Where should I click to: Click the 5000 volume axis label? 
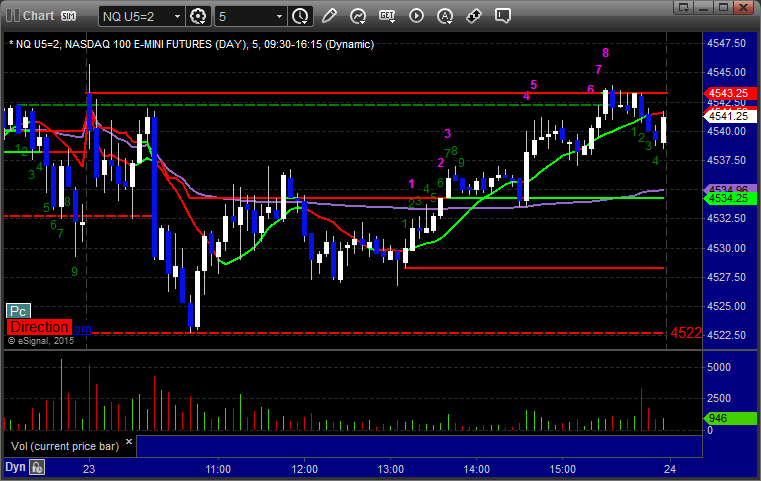[x=719, y=367]
